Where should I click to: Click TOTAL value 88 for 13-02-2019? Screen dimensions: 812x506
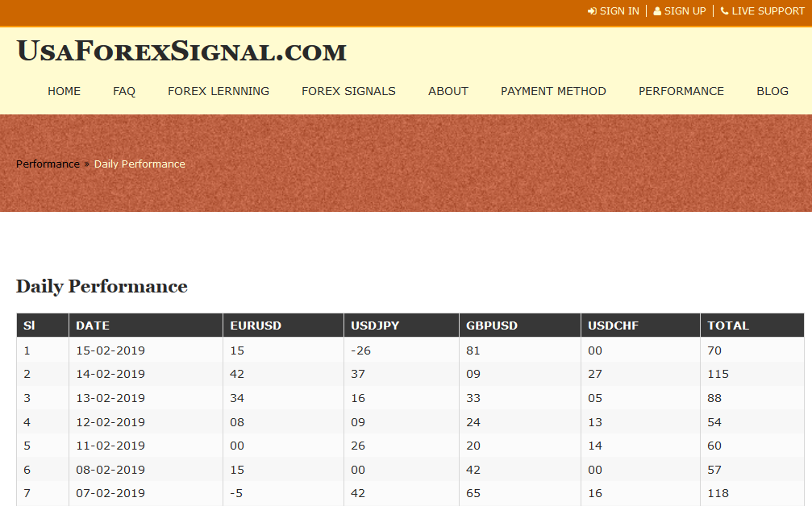point(714,398)
